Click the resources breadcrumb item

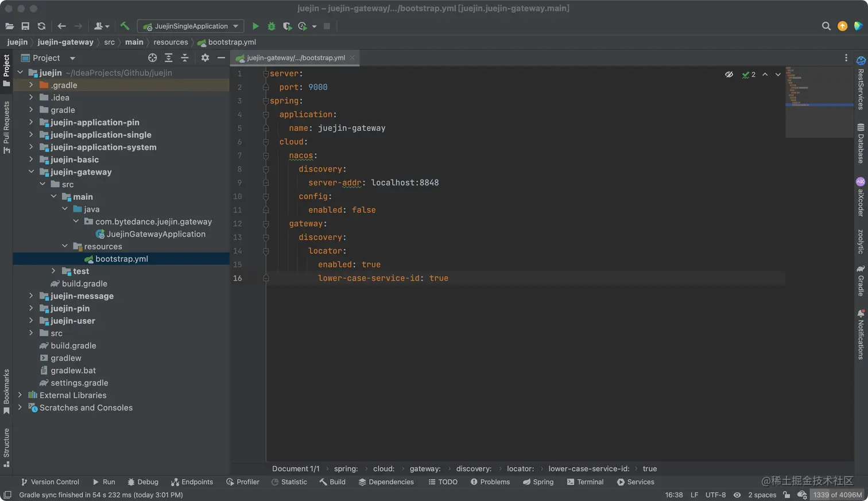point(170,42)
